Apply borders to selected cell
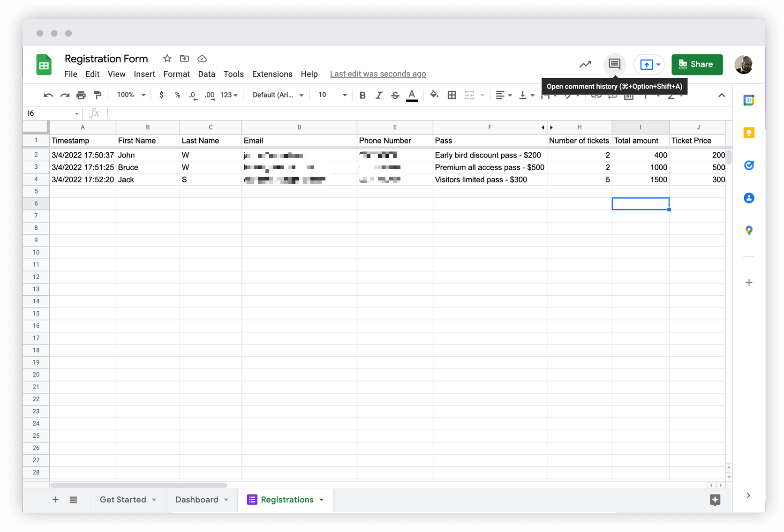The width and height of the screenshot is (784, 532). tap(452, 95)
